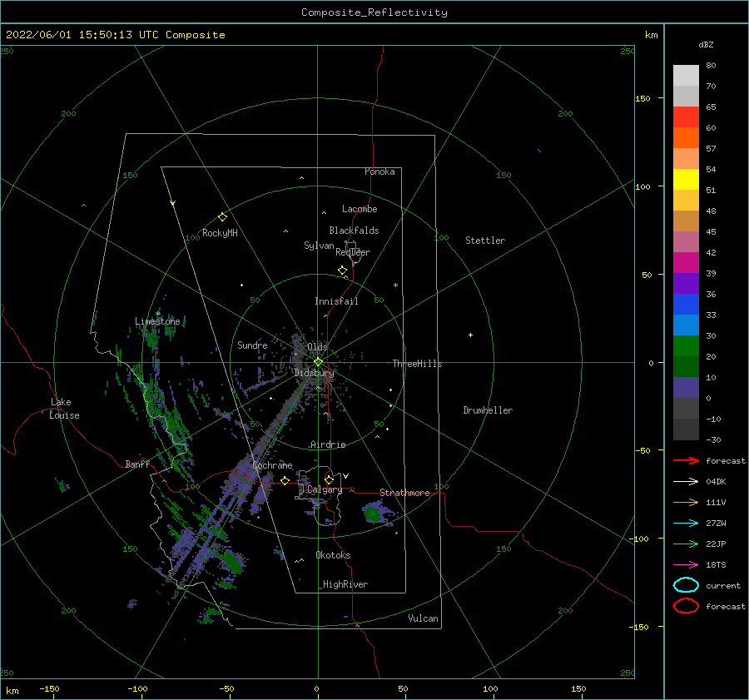This screenshot has height=700, width=749.
Task: Click the orange 57-60 dBZ swatch
Action: (x=686, y=138)
